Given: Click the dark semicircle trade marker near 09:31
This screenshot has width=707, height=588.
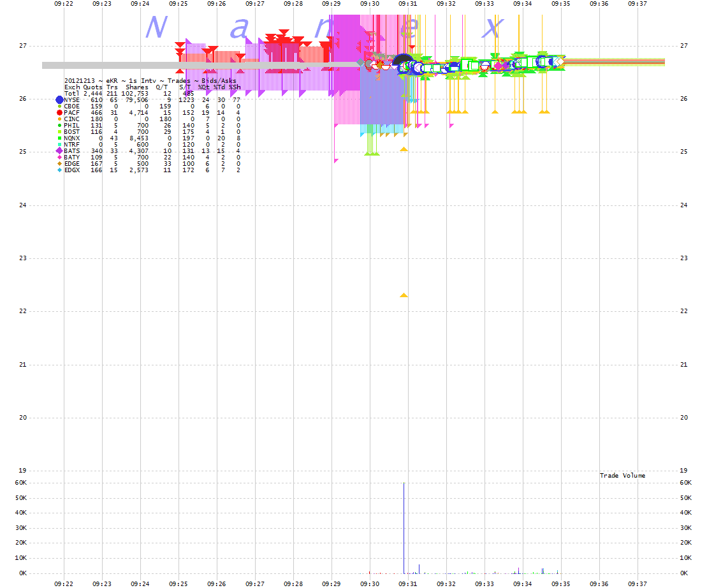Looking at the screenshot, I should (x=403, y=59).
